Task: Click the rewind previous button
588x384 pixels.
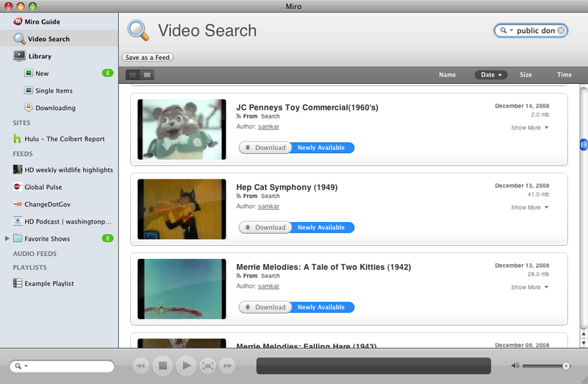Action: (141, 366)
